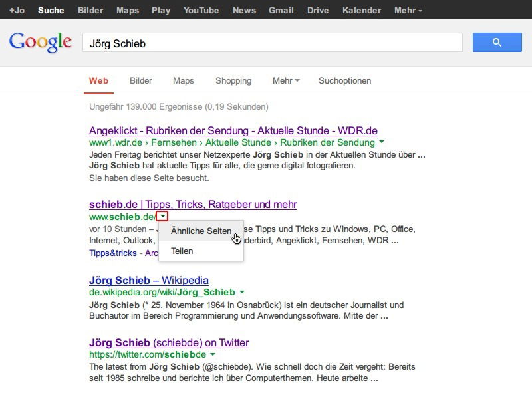Open Maps in the black top bar
Viewport: 532px width, 399px height.
(x=128, y=10)
